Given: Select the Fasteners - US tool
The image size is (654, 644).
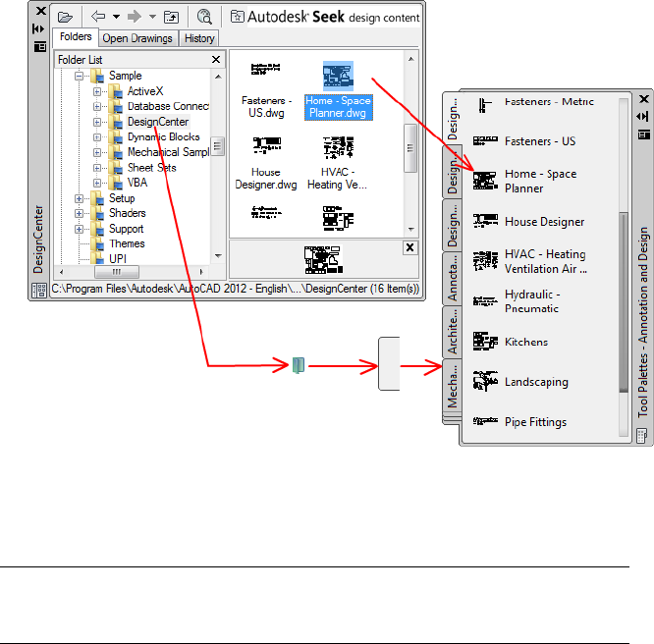Looking at the screenshot, I should pyautogui.click(x=524, y=141).
